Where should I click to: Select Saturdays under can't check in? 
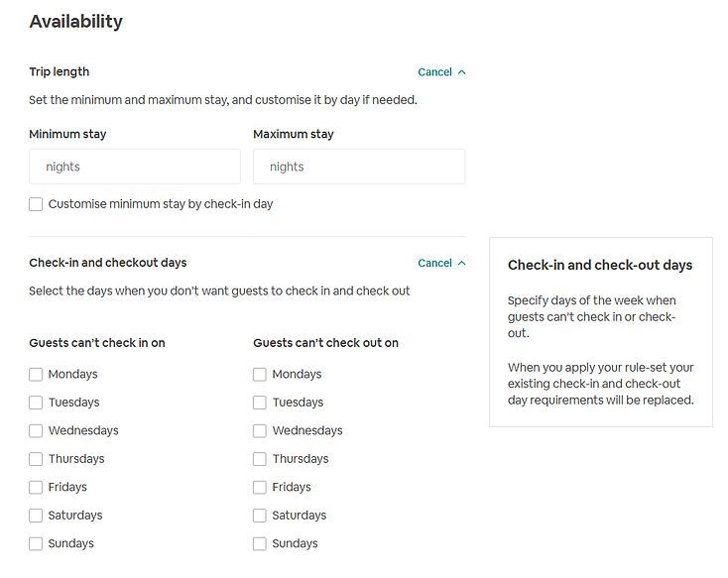pos(36,516)
